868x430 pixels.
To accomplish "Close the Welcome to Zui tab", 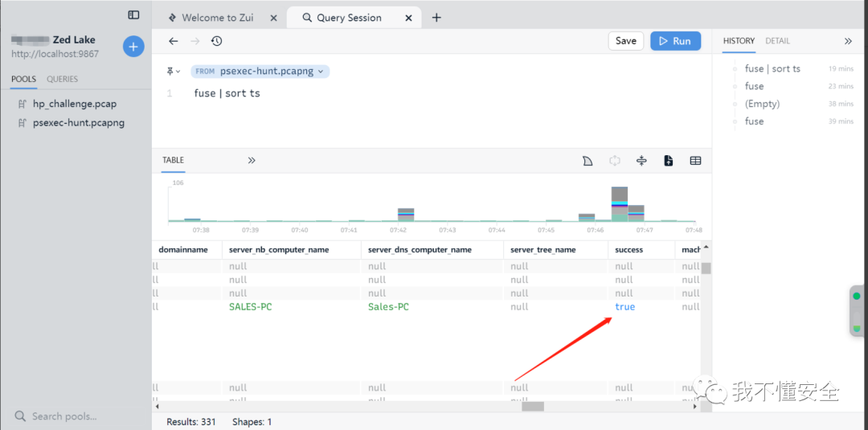I will pos(273,18).
